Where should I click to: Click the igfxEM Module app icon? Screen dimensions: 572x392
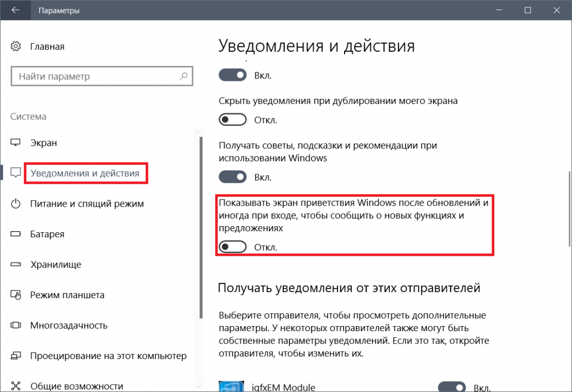coord(231,386)
